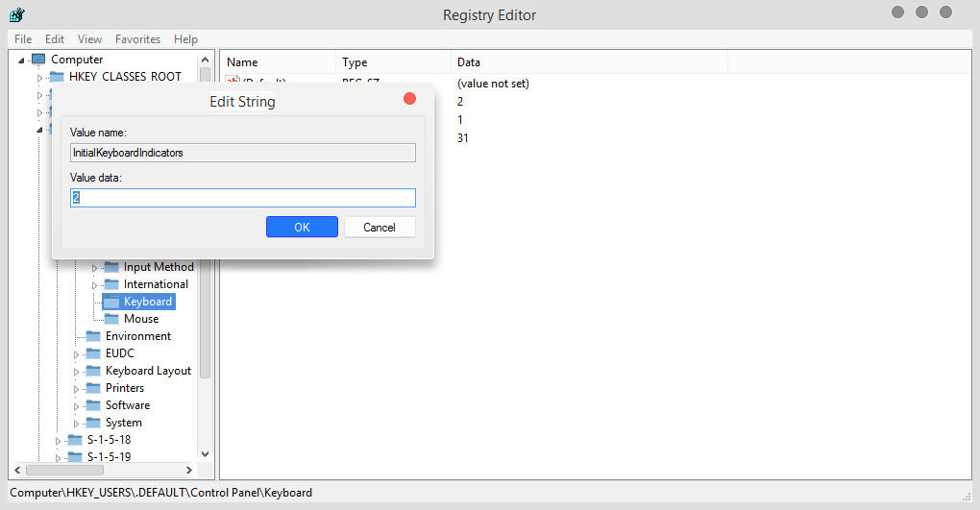Screen dimensions: 980x510
Task: Select the Software folder icon
Action: coord(93,405)
